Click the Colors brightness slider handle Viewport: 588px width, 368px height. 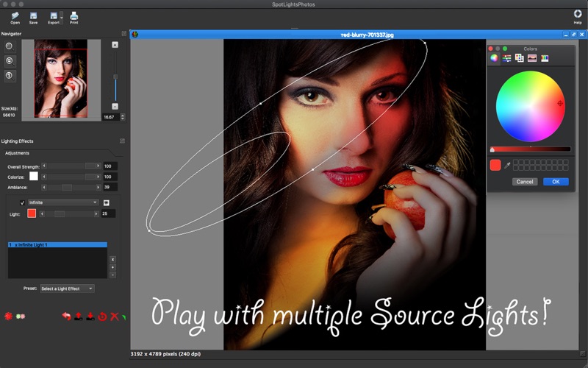point(492,149)
